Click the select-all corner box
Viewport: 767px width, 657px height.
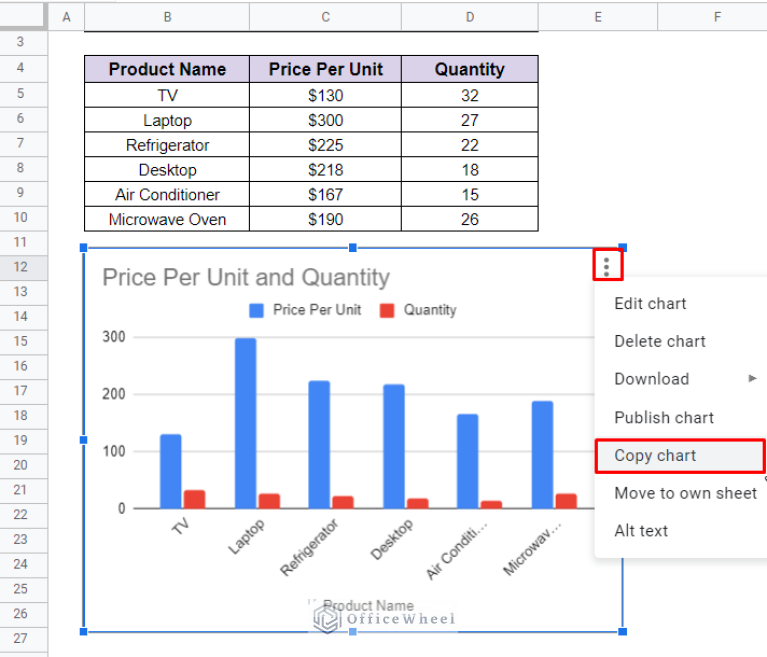click(x=23, y=16)
